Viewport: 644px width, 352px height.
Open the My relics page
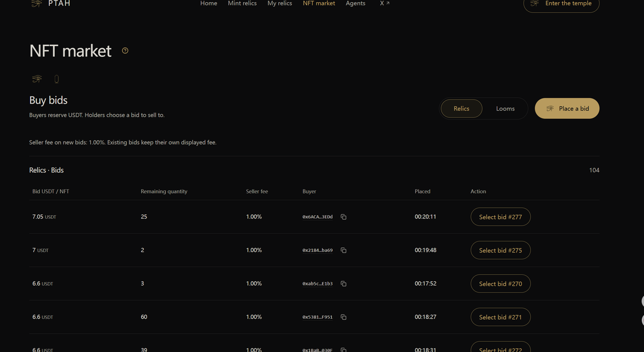point(280,3)
